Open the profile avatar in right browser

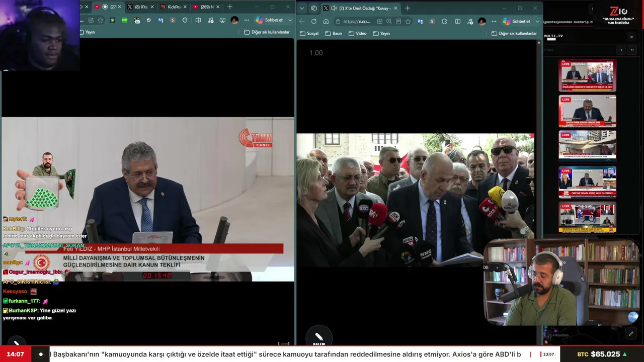pos(482,22)
